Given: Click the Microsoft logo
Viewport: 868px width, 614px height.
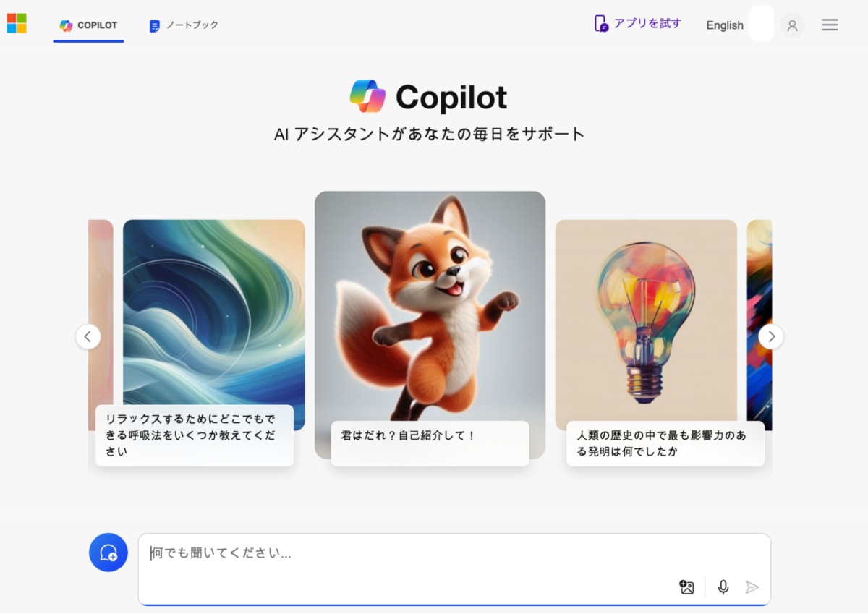Looking at the screenshot, I should (17, 23).
